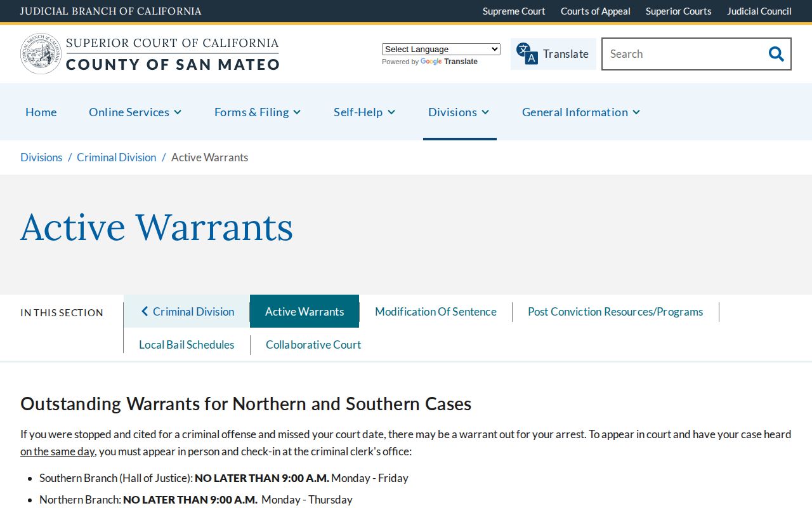The height and width of the screenshot is (508, 812).
Task: Click the Judicial Council link
Action: 759,11
